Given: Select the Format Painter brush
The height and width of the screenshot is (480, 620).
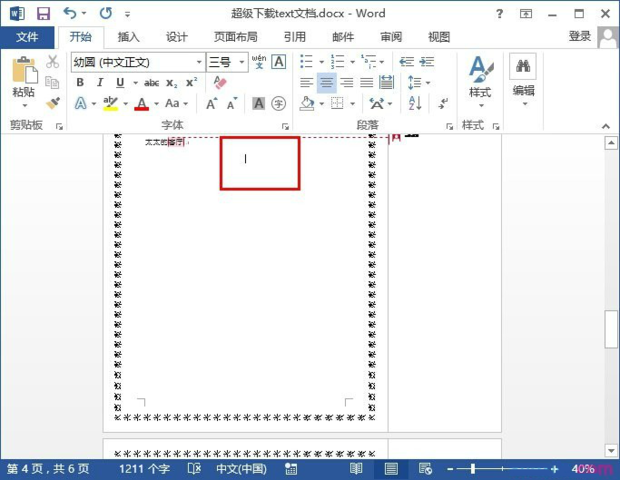Looking at the screenshot, I should coord(52,103).
